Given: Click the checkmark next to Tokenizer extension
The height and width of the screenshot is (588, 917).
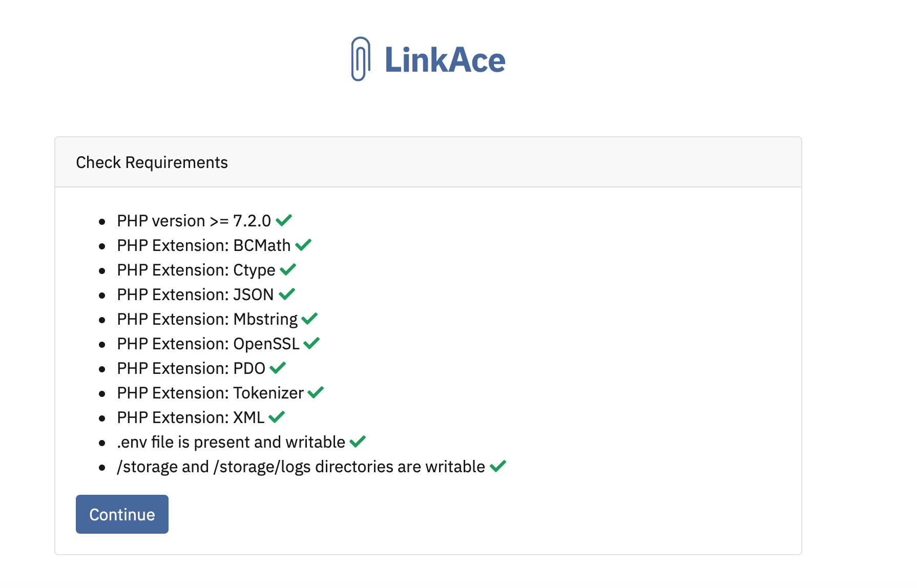Looking at the screenshot, I should [x=316, y=392].
